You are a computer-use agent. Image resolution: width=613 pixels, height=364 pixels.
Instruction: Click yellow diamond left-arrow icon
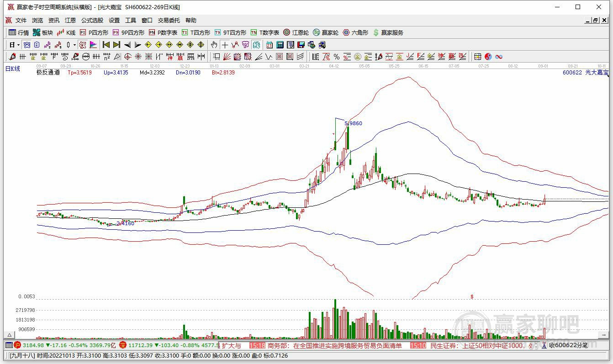pyautogui.click(x=148, y=45)
